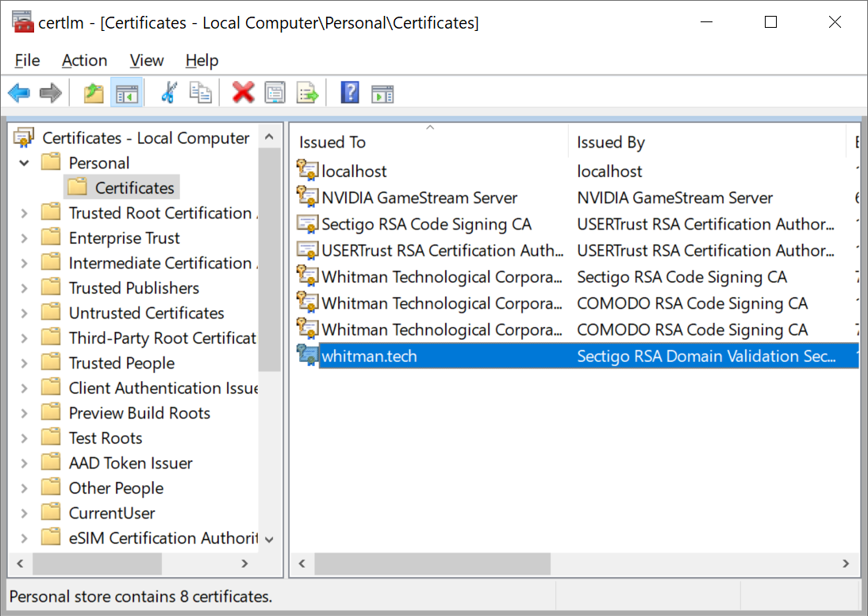Click the Back arrow toolbar icon
Viewport: 868px width, 616px height.
click(19, 93)
